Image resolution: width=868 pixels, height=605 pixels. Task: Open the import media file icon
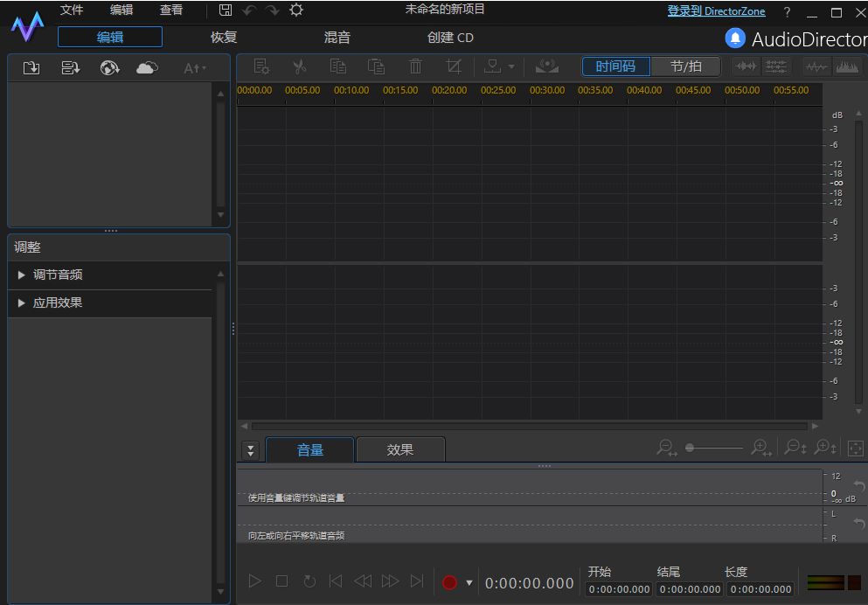(x=31, y=66)
